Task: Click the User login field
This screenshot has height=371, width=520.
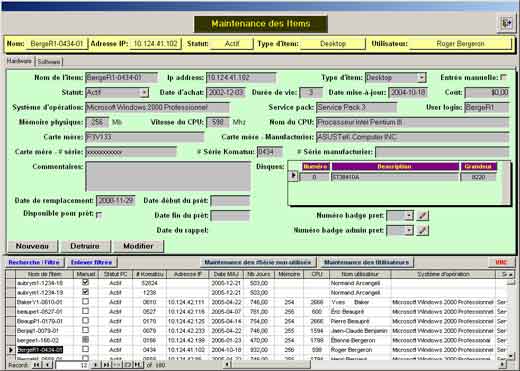Action: tap(487, 107)
